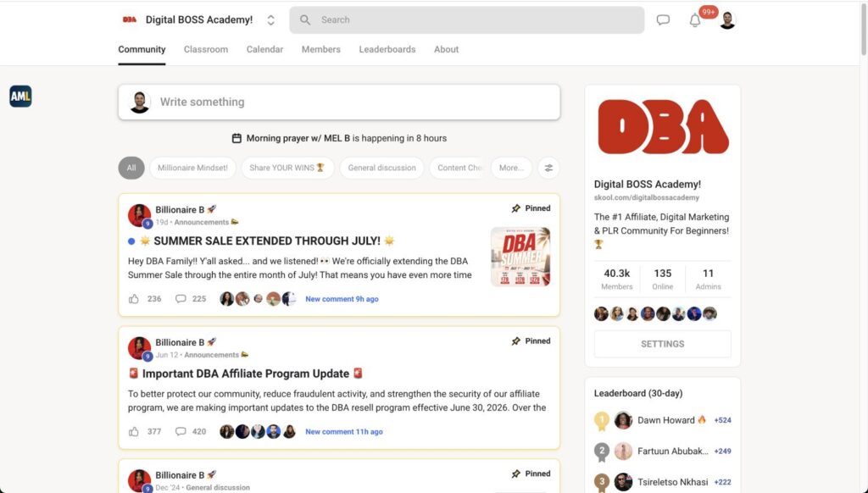Open the DBA Summer post thumbnail
The width and height of the screenshot is (868, 493).
(x=520, y=257)
